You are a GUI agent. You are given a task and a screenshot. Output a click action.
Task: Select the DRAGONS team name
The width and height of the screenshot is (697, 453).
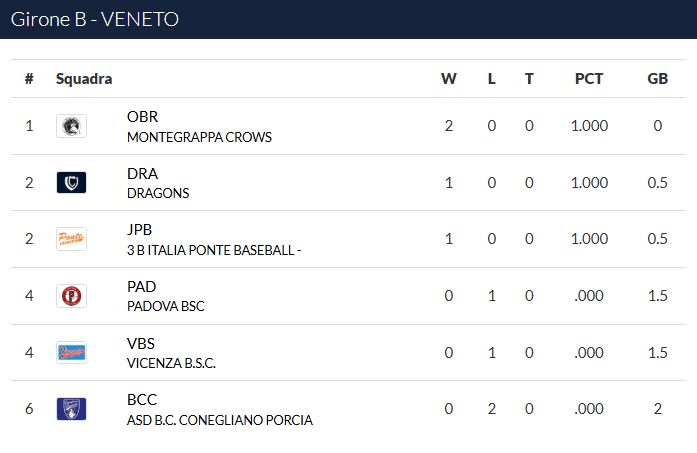(x=158, y=193)
